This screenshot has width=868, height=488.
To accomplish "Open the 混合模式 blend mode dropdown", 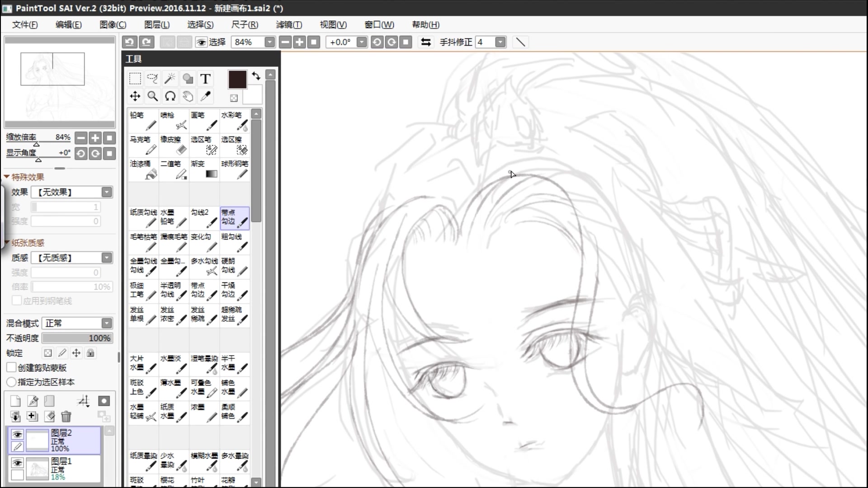I will 107,323.
